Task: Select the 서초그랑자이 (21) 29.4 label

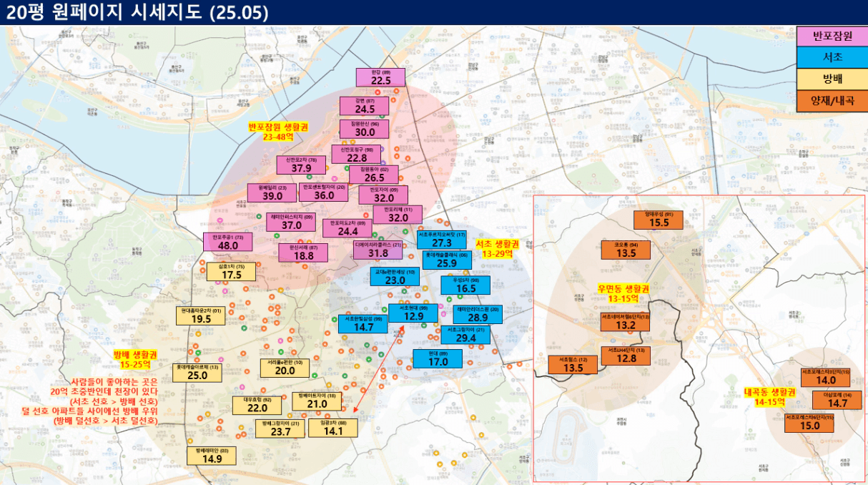Action: 465,334
